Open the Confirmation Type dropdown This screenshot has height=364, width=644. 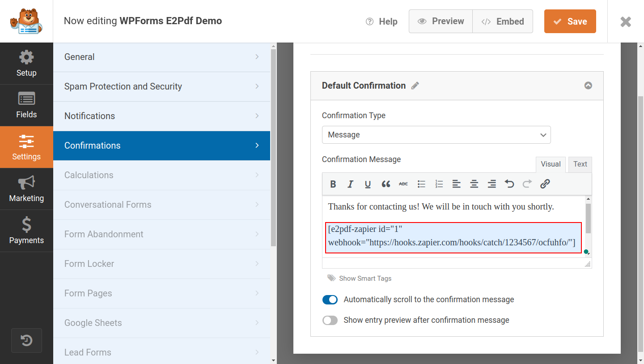point(436,135)
